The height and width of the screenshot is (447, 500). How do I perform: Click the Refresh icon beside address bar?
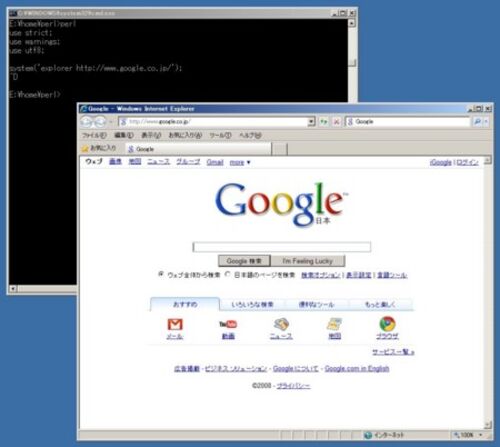click(324, 122)
